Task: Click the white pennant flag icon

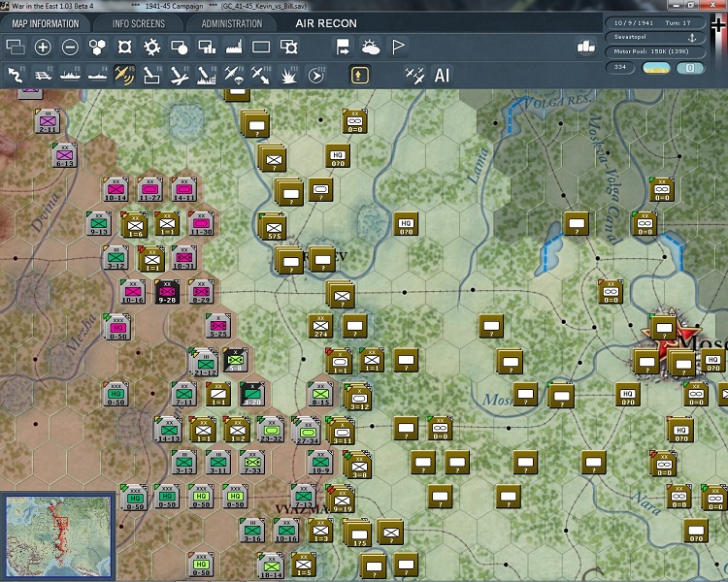Action: (398, 47)
